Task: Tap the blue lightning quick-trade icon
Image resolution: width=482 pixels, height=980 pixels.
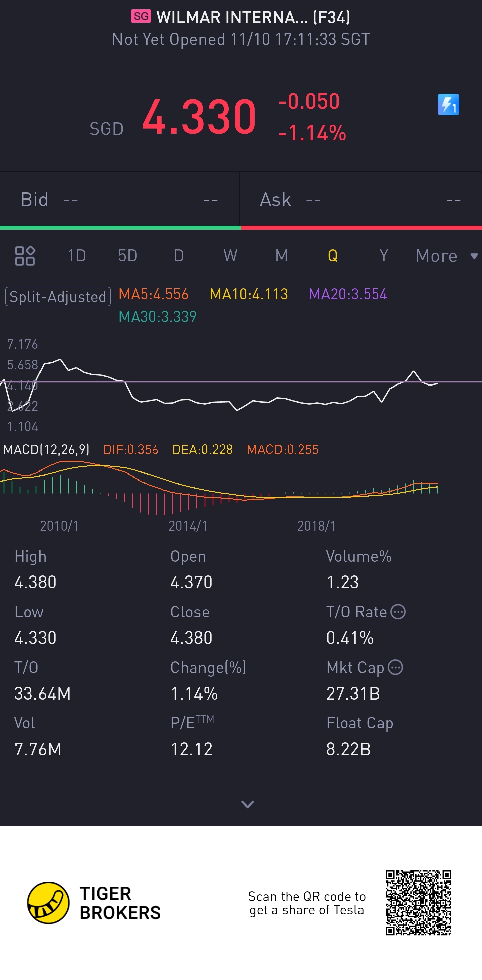Action: click(448, 104)
